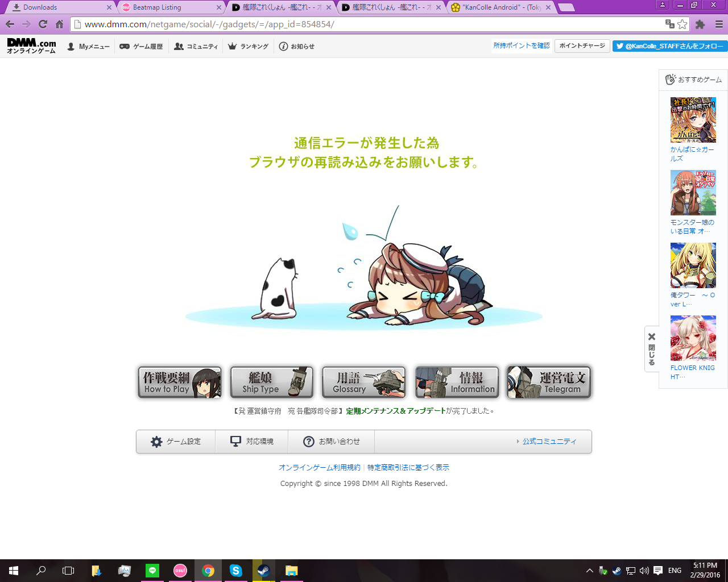728x582 pixels.
Task: Open the ランキング ranking menu
Action: point(248,47)
